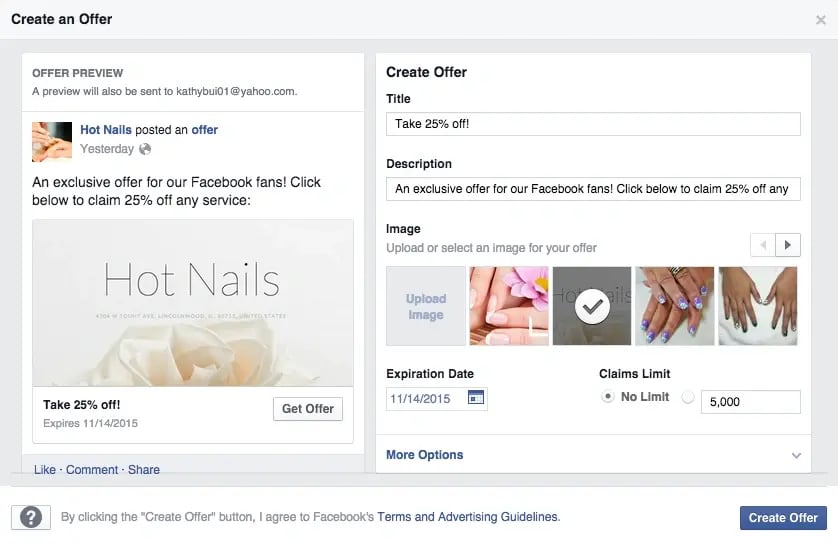This screenshot has height=546, width=838.
Task: Open the More Options section label
Action: coord(424,455)
